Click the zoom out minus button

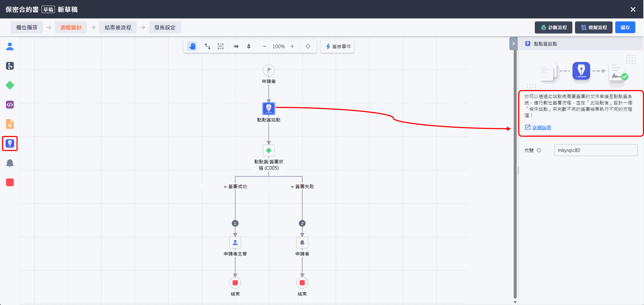pyautogui.click(x=265, y=46)
